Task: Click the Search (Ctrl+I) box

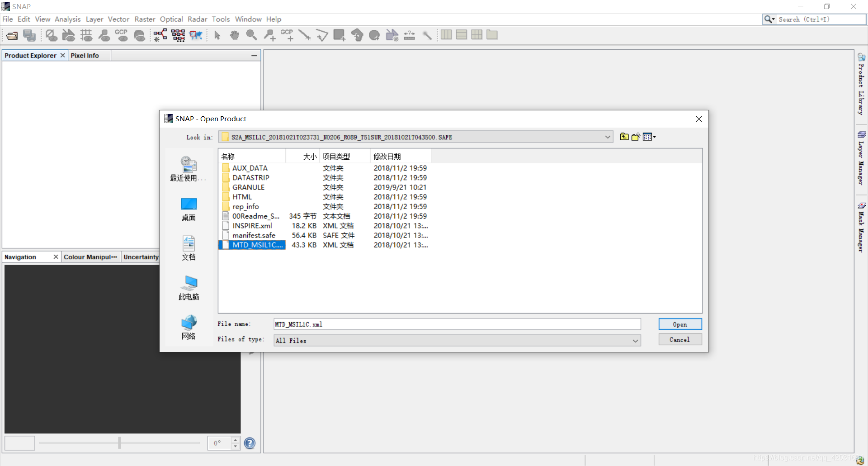Action: (x=821, y=19)
